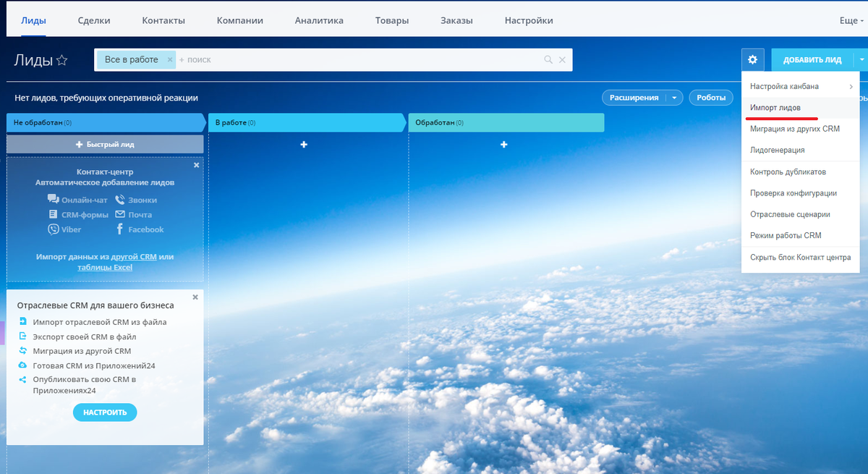The image size is (868, 474).
Task: Remove the 'Все в работе' filter chip
Action: (169, 59)
